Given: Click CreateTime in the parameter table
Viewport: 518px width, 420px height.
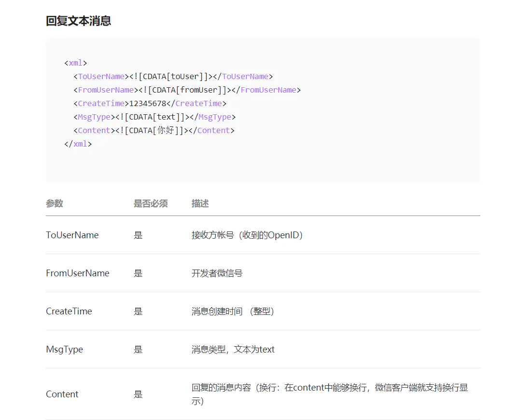Looking at the screenshot, I should [69, 311].
